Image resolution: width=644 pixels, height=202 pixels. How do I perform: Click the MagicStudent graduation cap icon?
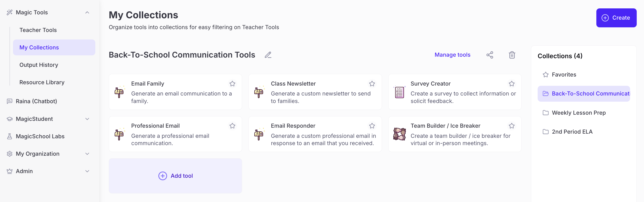click(x=9, y=119)
